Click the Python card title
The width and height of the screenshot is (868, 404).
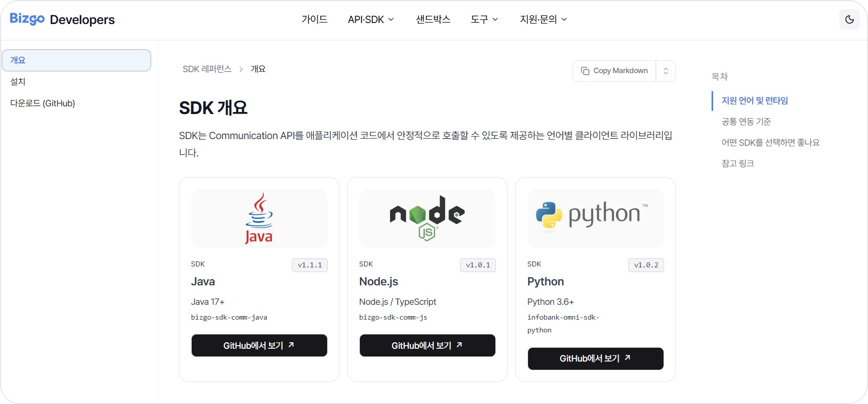click(x=545, y=282)
